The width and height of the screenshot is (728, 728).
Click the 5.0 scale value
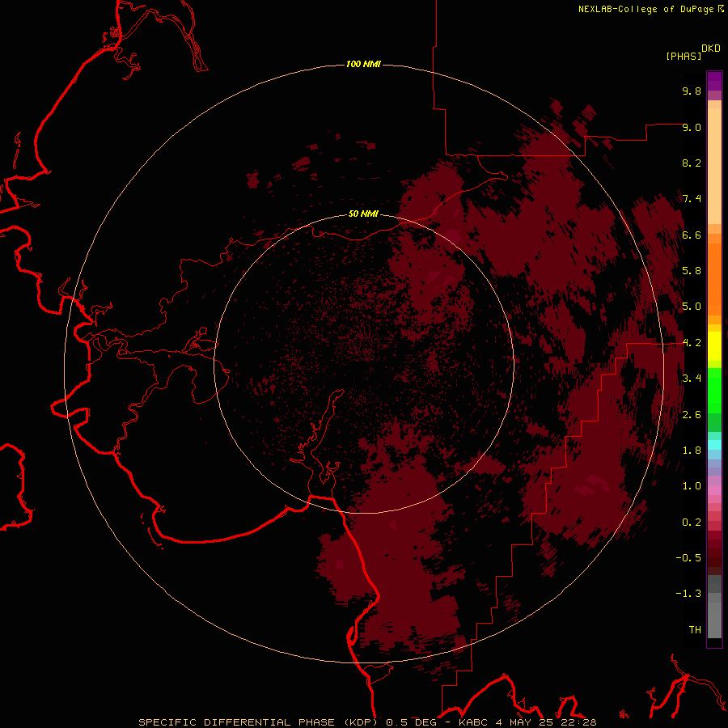pyautogui.click(x=692, y=307)
